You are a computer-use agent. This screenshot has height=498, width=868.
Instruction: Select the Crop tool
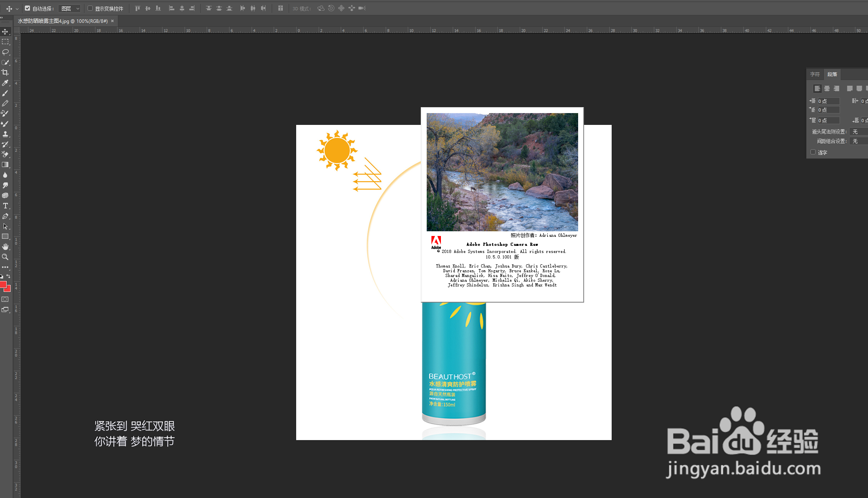pyautogui.click(x=5, y=72)
